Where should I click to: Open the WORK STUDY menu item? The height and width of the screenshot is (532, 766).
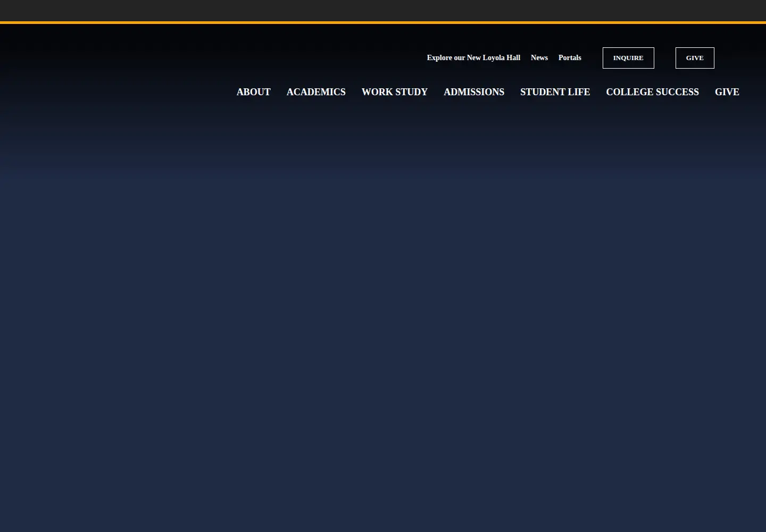[x=395, y=92]
